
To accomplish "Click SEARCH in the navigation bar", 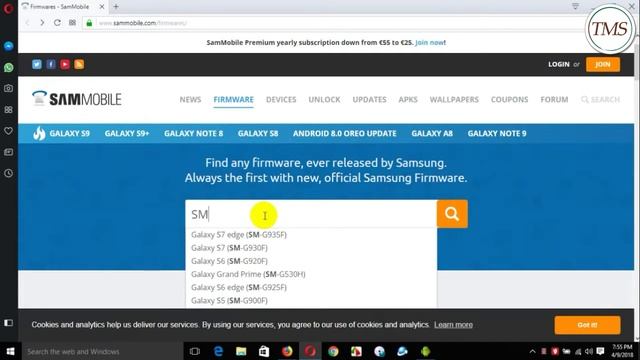I will point(600,100).
